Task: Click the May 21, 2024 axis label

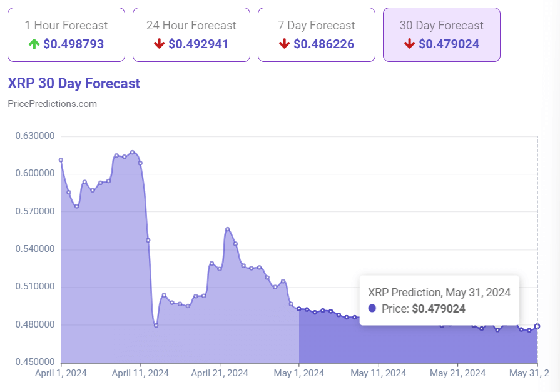Action: click(x=458, y=373)
